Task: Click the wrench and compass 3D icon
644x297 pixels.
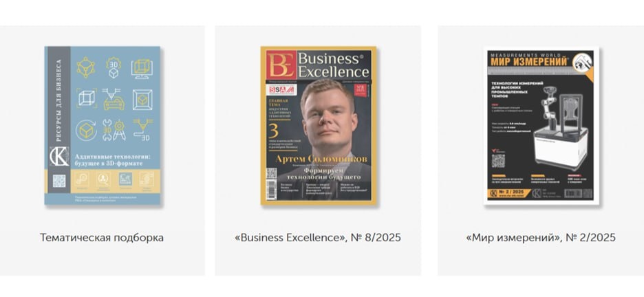Action: (114, 130)
